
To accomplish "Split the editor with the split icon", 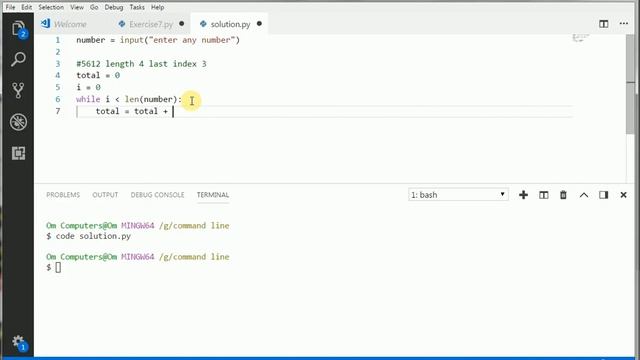I will pos(603,24).
